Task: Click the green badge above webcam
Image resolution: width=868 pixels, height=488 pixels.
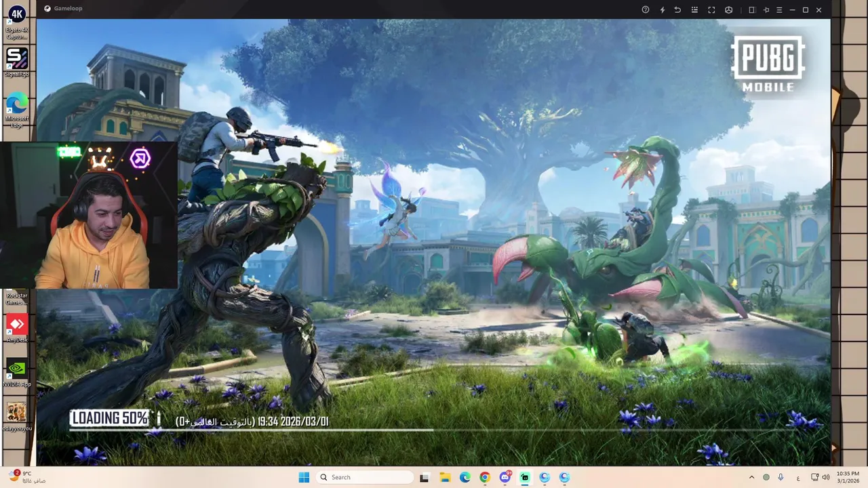Action: pos(69,152)
